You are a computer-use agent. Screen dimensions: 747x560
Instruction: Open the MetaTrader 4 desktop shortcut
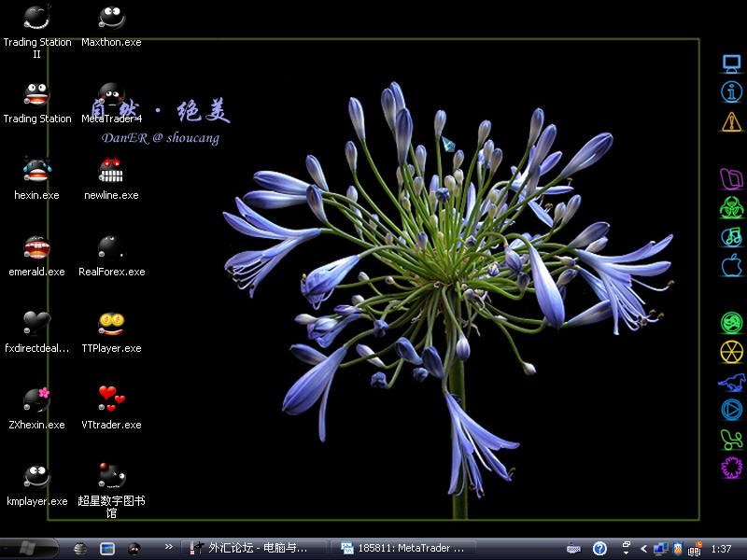tap(111, 96)
